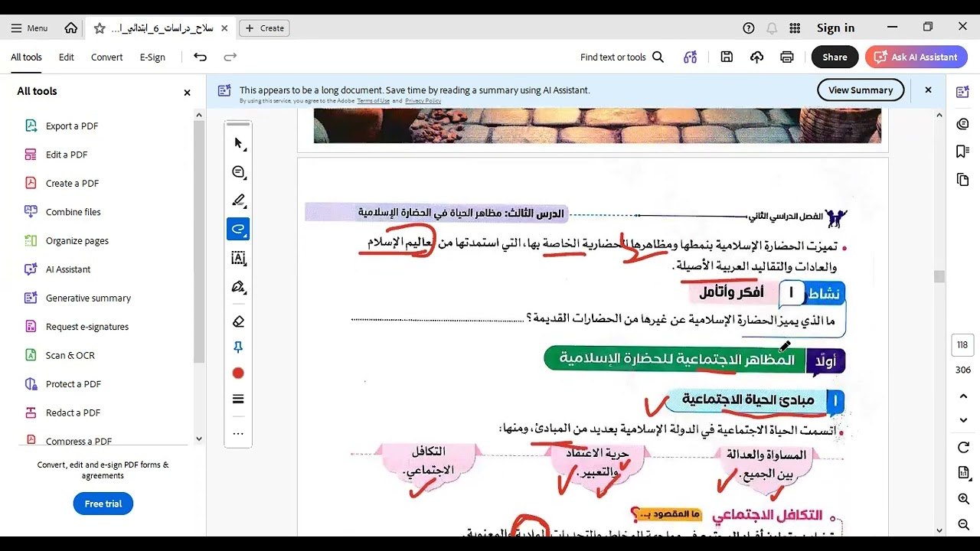Click the Create new tab button

(264, 28)
